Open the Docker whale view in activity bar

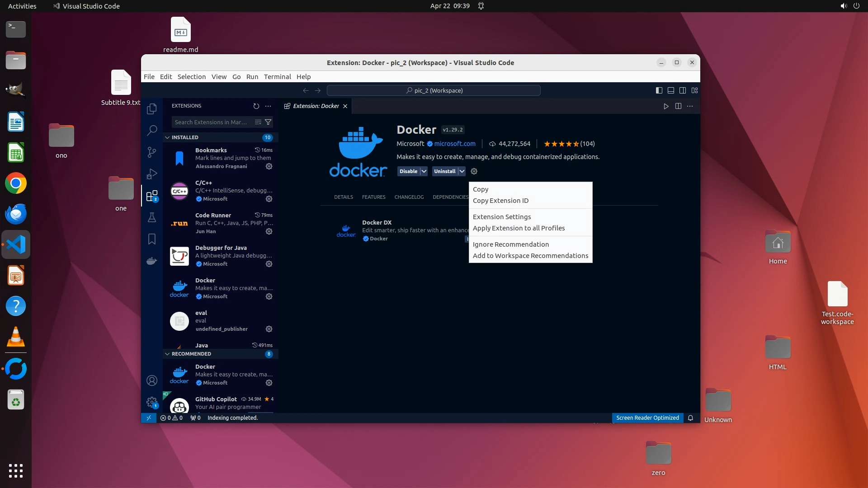[x=152, y=261]
